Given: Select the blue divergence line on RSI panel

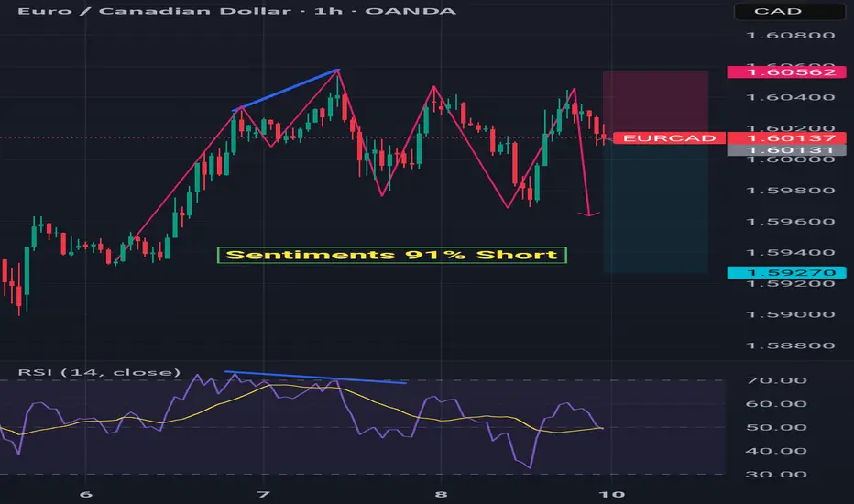Looking at the screenshot, I should 315,377.
